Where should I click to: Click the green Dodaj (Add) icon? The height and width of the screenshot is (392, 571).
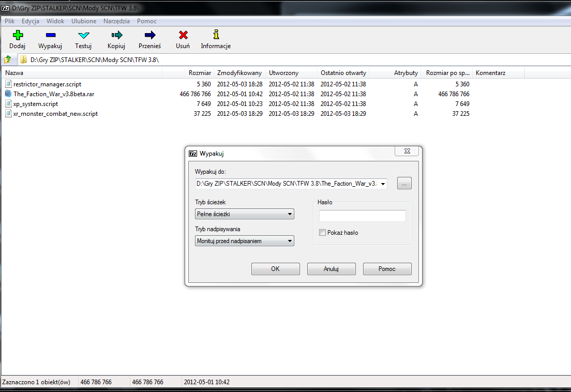tap(18, 35)
